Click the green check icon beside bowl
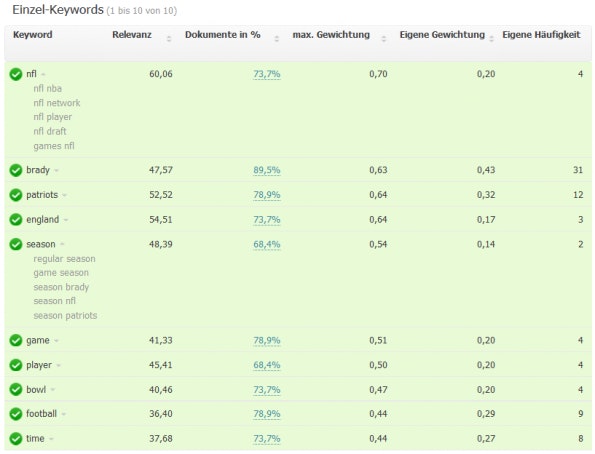 click(16, 389)
